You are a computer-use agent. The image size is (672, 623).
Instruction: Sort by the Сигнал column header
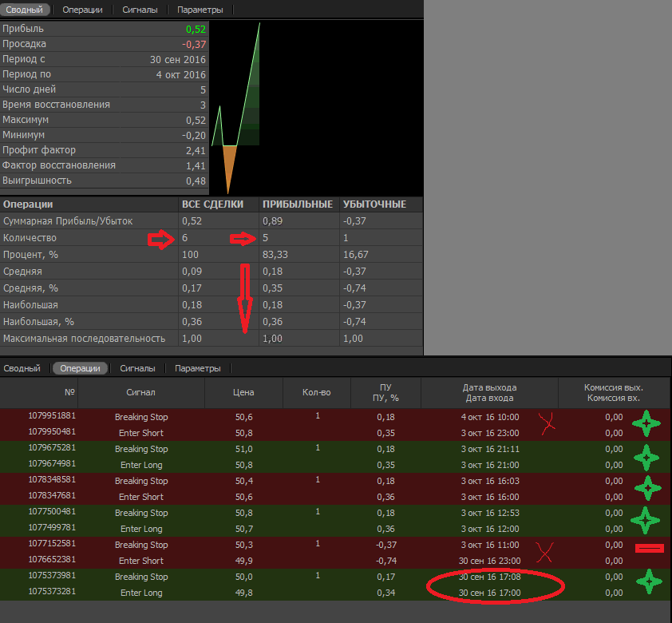(140, 392)
